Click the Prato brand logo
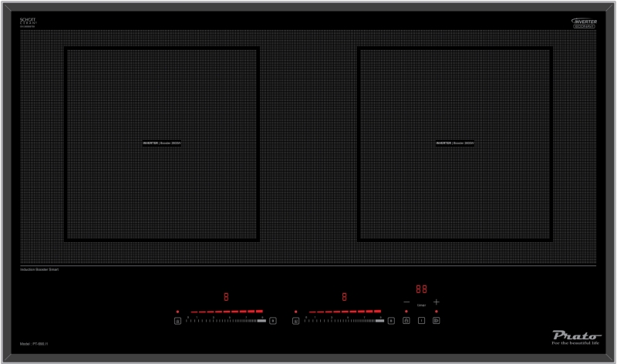 tap(575, 334)
